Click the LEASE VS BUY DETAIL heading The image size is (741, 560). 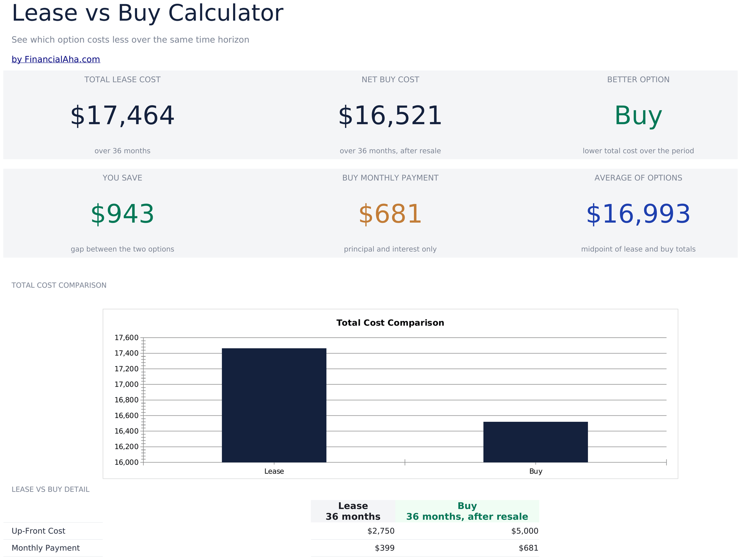tap(50, 490)
